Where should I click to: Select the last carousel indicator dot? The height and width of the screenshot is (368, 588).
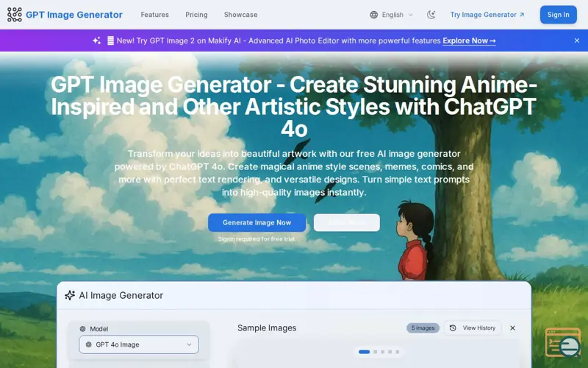tap(398, 352)
